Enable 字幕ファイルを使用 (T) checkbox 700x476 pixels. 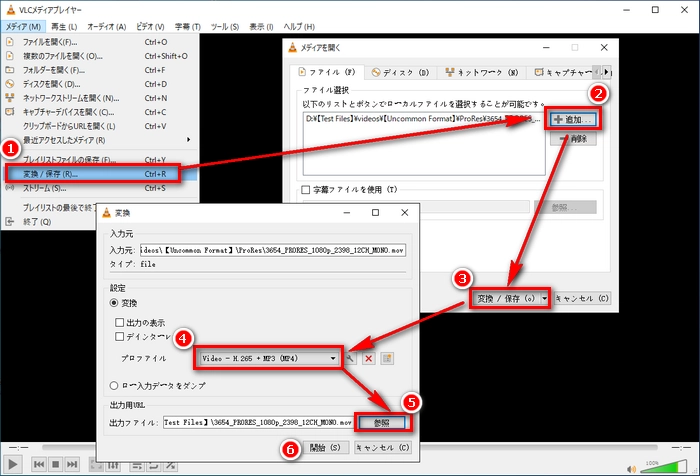pyautogui.click(x=306, y=190)
